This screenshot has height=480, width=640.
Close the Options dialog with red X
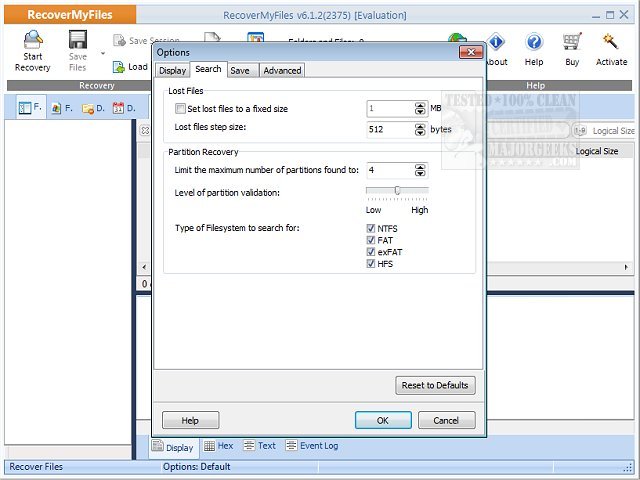pyautogui.click(x=471, y=52)
